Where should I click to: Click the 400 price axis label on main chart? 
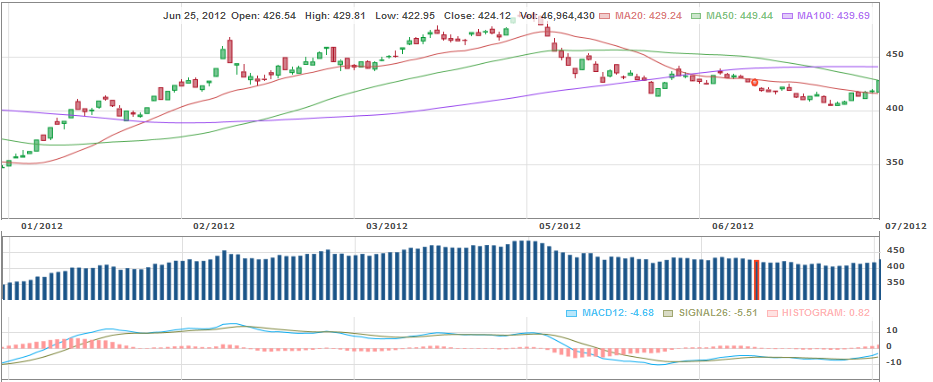click(x=896, y=108)
